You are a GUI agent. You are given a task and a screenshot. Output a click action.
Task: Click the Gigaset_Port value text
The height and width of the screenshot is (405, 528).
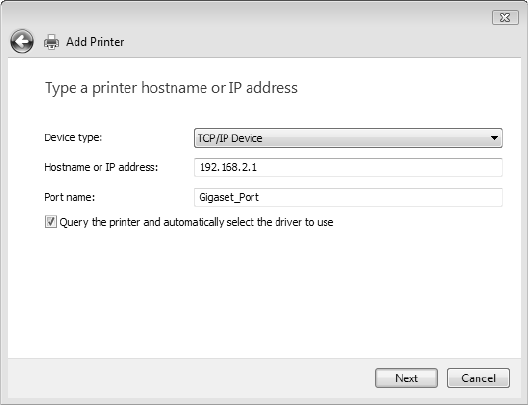click(229, 197)
